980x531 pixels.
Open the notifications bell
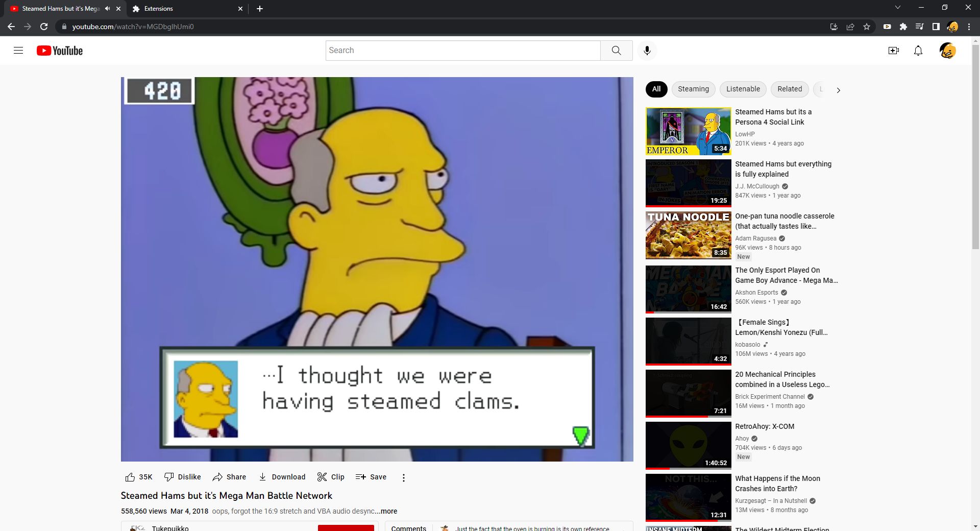pos(918,51)
